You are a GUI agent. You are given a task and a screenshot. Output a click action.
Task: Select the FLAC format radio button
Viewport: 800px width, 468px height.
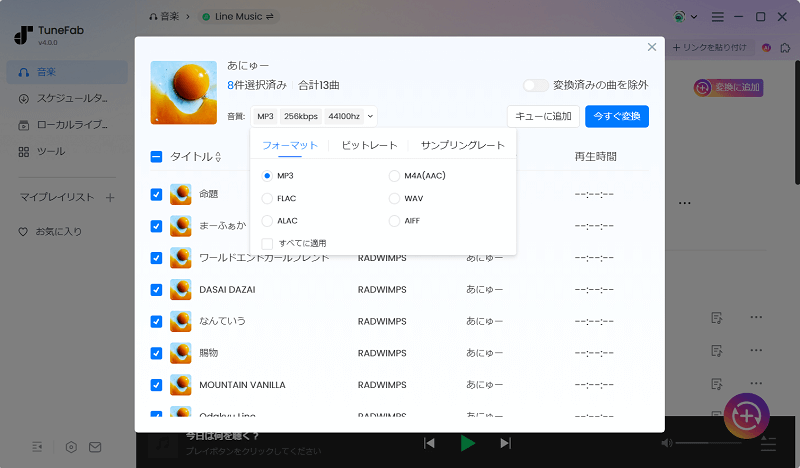click(x=267, y=199)
